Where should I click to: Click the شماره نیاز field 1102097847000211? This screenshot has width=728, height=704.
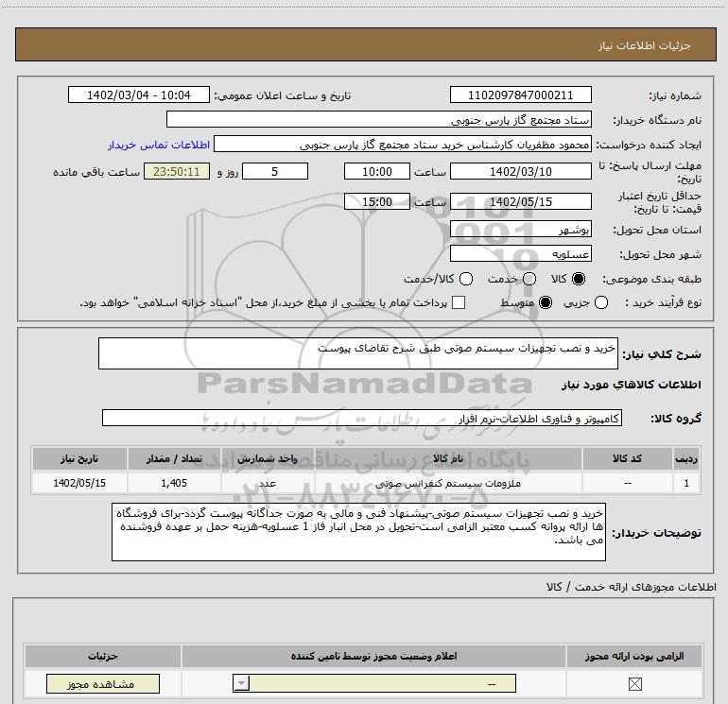(520, 94)
